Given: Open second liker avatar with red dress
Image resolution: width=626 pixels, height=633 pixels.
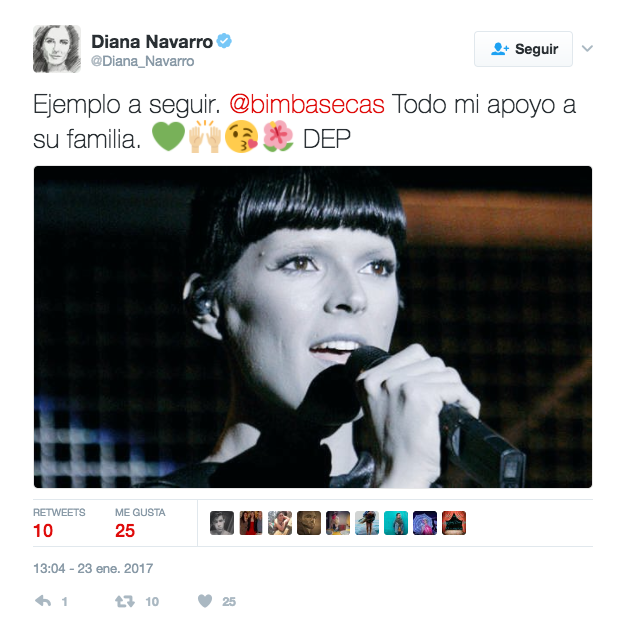Looking at the screenshot, I should [x=251, y=523].
